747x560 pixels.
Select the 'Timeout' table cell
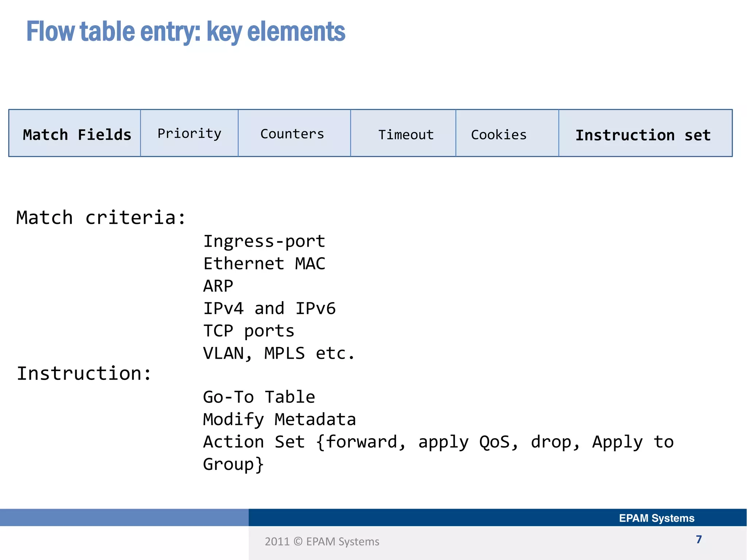click(x=403, y=133)
